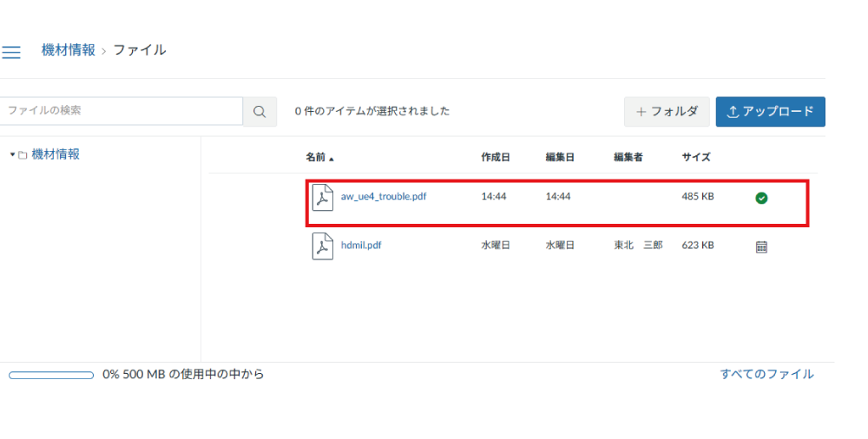Screen dimensions: 868x439
Task: Sort by the 編集日 column header
Action: pos(560,157)
